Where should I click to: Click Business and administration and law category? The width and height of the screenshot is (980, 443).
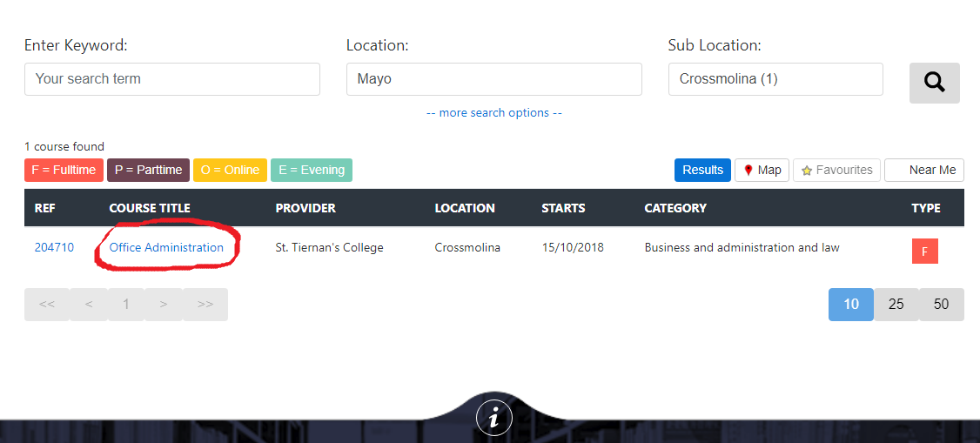point(742,247)
